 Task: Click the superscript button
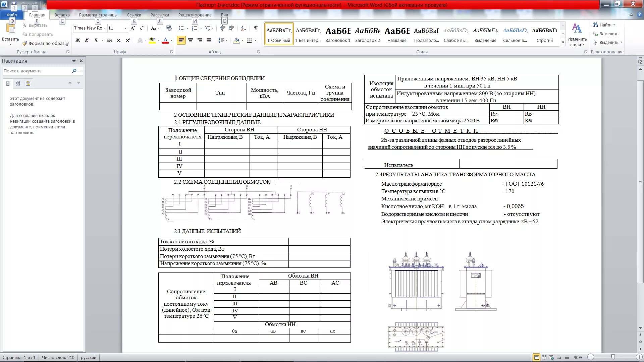(x=128, y=40)
